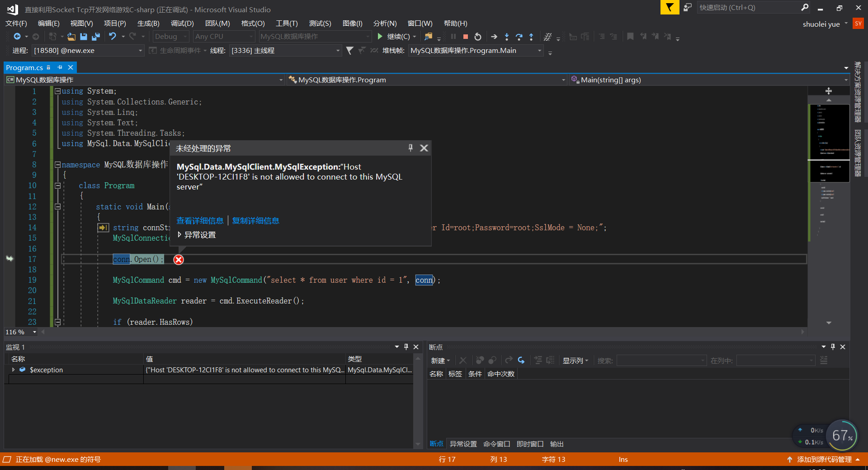This screenshot has height=470, width=868.
Task: Open the Any CPU platform dropdown
Action: coord(224,37)
